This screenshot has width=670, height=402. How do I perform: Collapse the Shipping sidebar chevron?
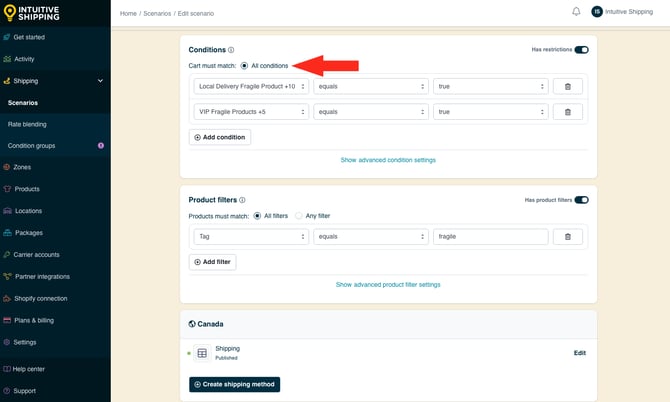100,81
